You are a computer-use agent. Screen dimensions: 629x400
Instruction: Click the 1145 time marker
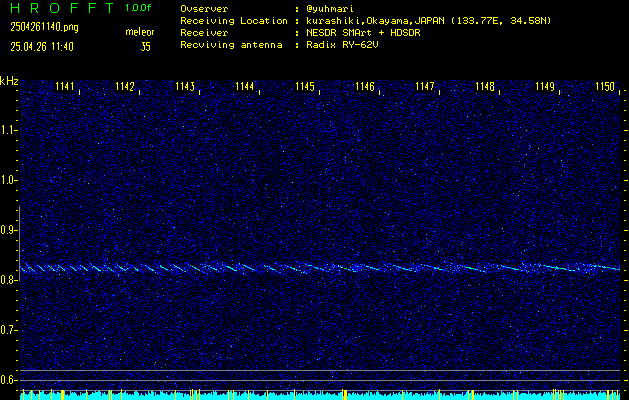(304, 86)
